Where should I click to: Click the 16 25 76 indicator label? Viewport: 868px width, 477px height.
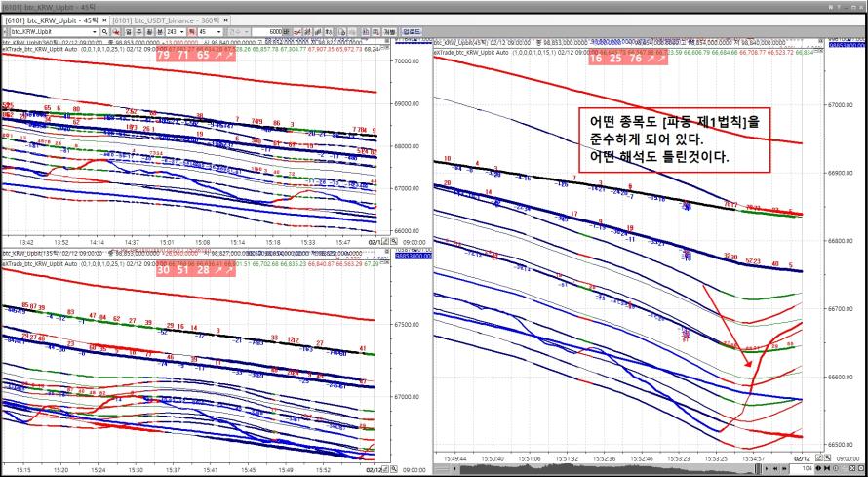coord(629,59)
